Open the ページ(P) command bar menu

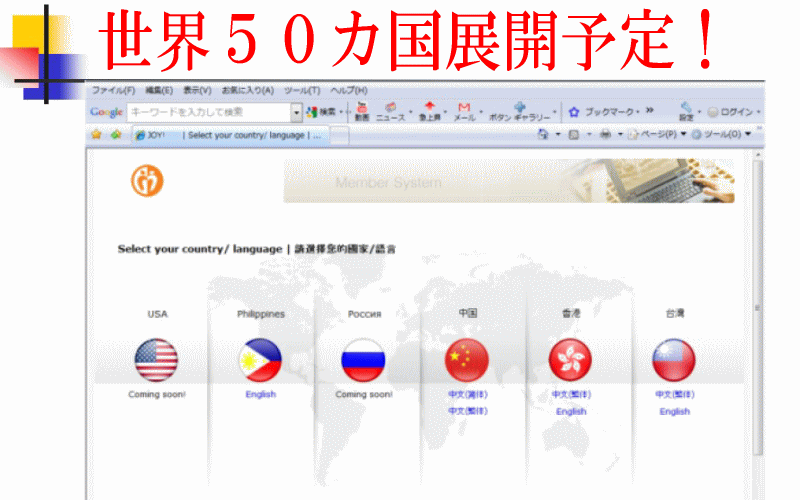pos(657,134)
